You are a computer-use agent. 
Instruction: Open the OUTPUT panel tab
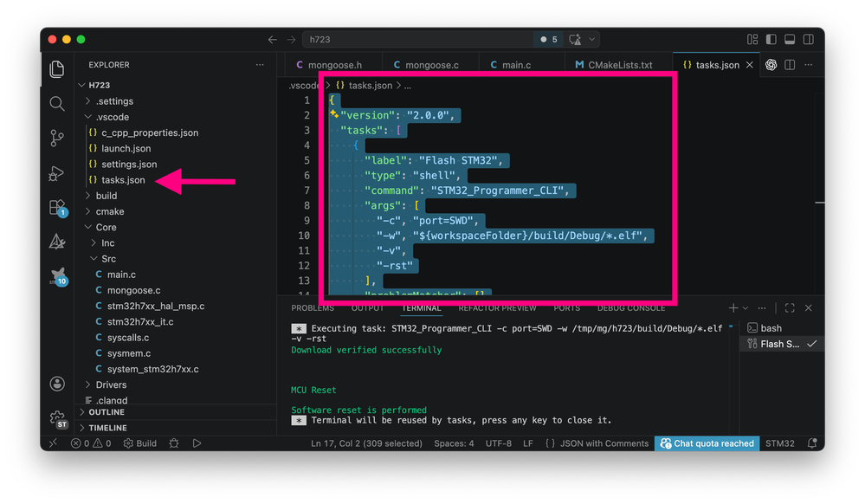pyautogui.click(x=367, y=308)
